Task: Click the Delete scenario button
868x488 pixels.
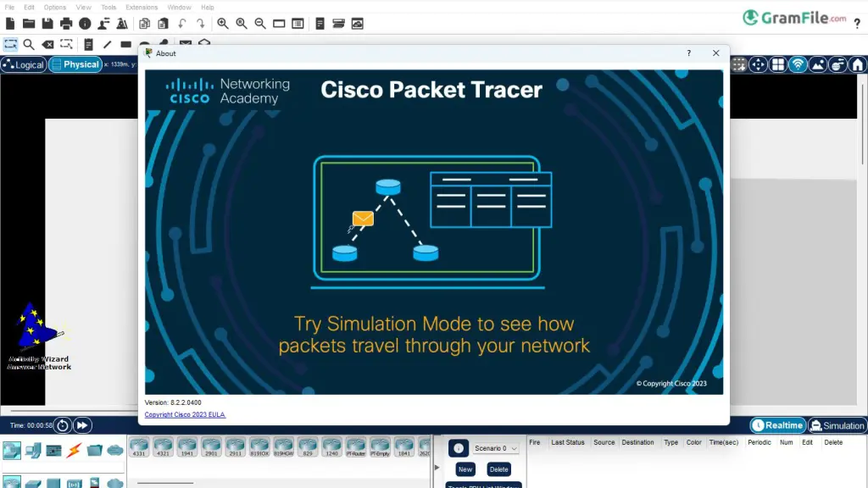Action: click(499, 469)
